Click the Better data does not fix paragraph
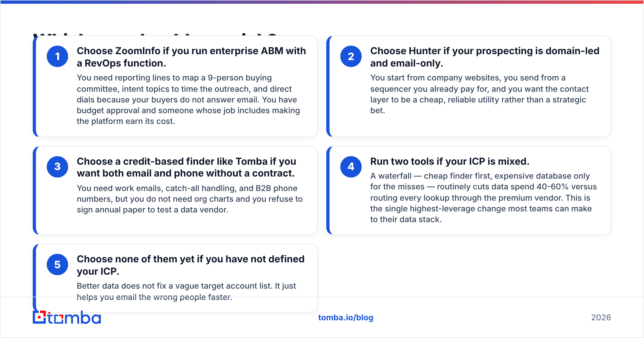The width and height of the screenshot is (644, 338). (186, 291)
